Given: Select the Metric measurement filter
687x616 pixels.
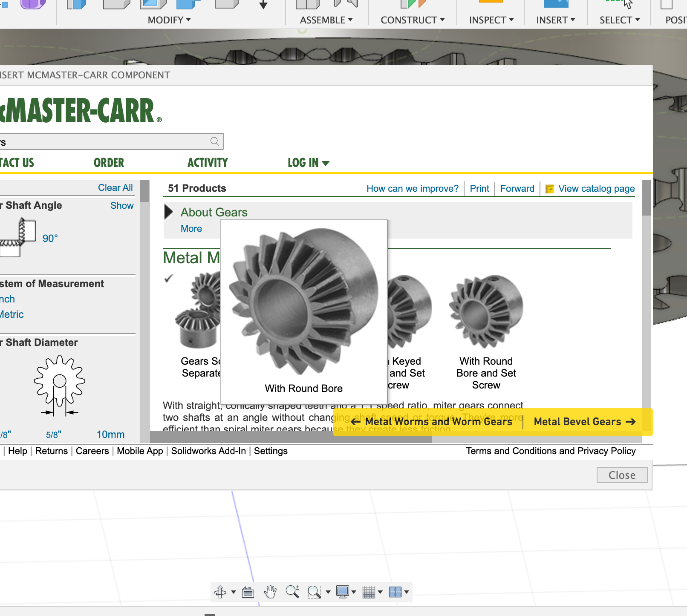Looking at the screenshot, I should [x=12, y=314].
